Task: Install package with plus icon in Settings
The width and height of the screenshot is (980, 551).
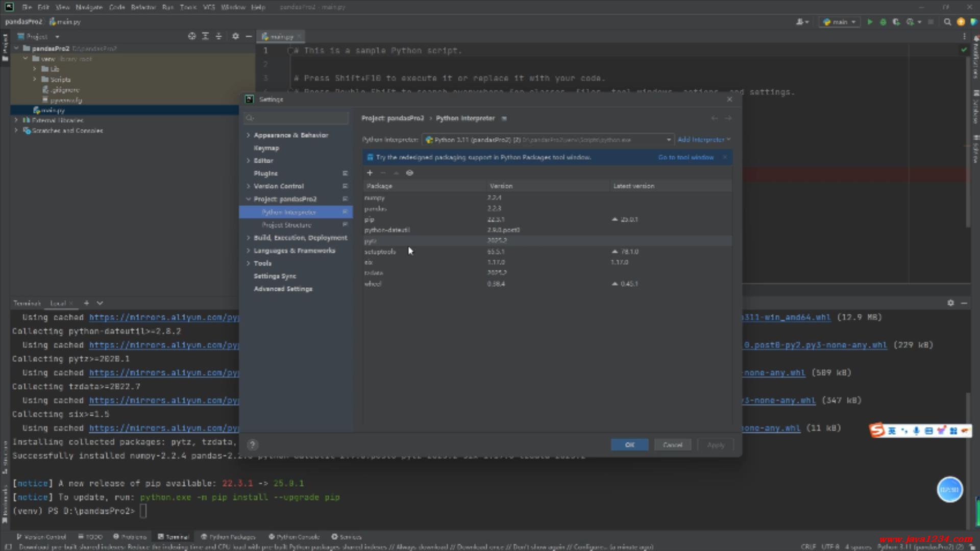Action: click(x=370, y=173)
